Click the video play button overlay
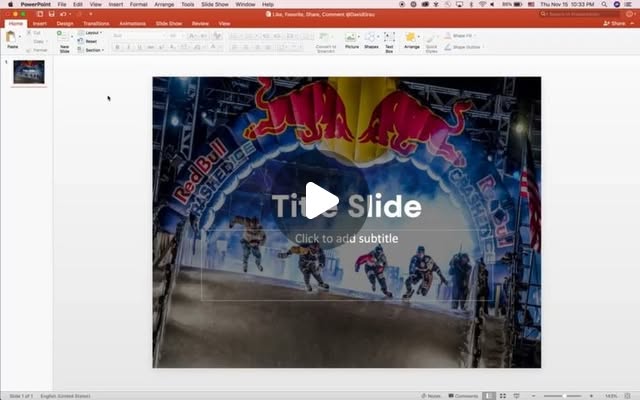The height and width of the screenshot is (400, 640). tap(321, 200)
